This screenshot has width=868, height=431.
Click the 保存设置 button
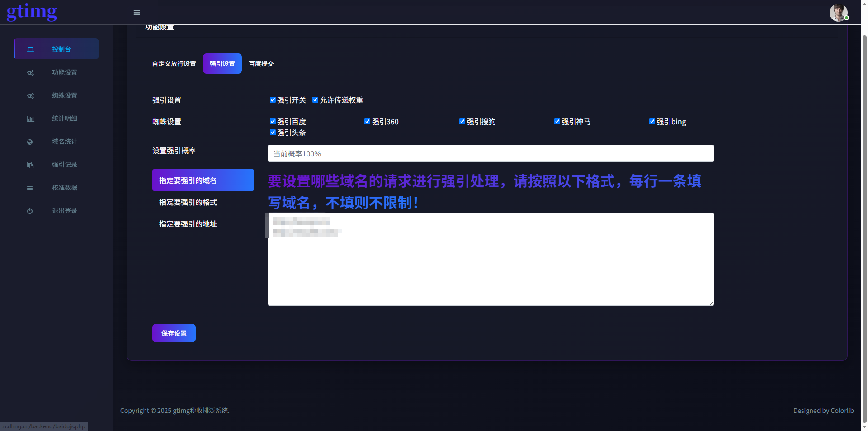point(174,333)
